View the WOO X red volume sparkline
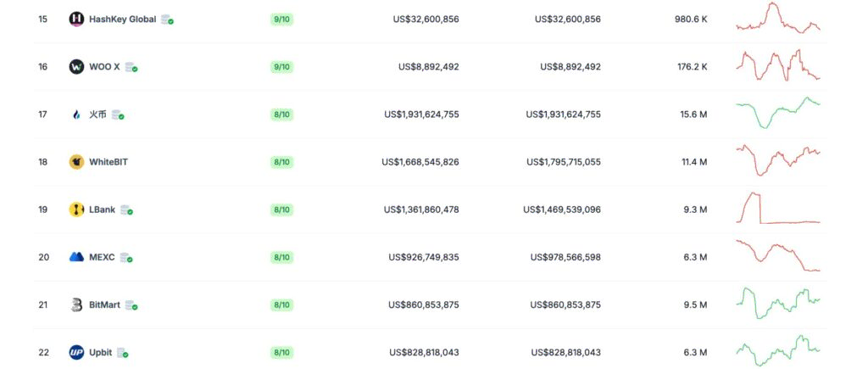 pos(778,65)
